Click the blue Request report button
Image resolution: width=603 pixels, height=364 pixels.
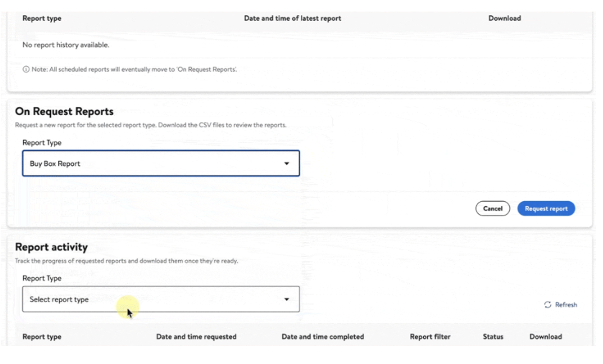(x=546, y=209)
